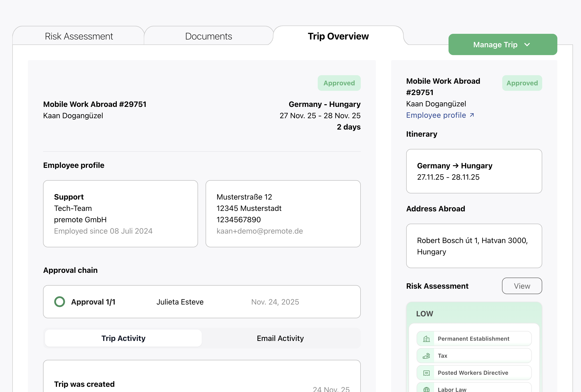This screenshot has height=392, width=581.
Task: Select the Trip Overview tab
Action: tap(338, 36)
